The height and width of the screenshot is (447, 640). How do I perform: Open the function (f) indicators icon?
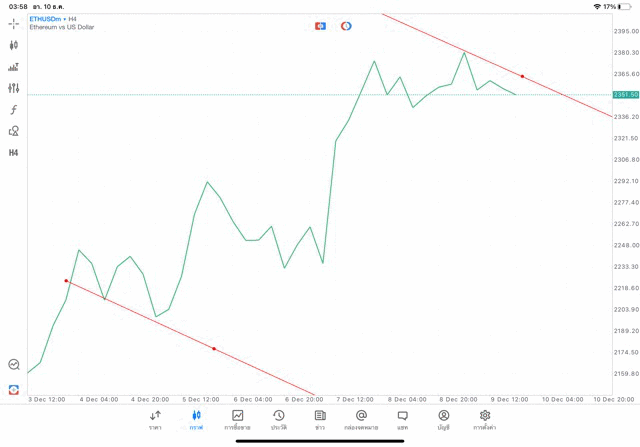14,110
